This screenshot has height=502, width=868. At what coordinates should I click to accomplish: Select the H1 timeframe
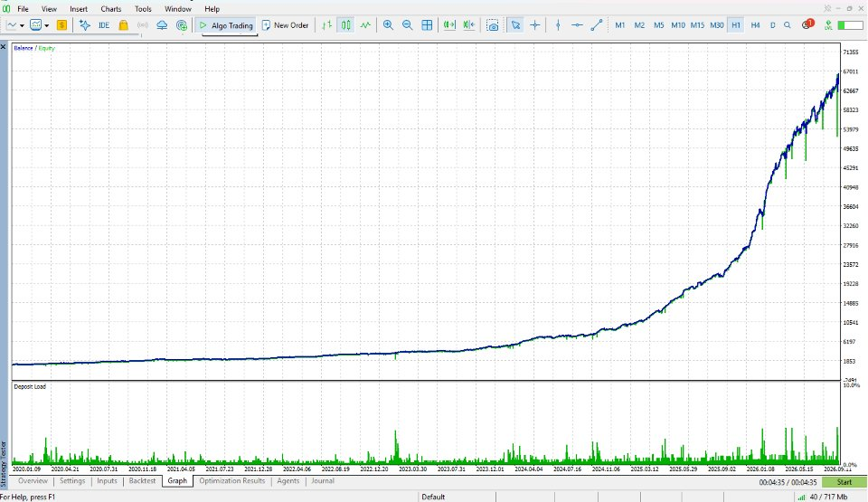(736, 25)
